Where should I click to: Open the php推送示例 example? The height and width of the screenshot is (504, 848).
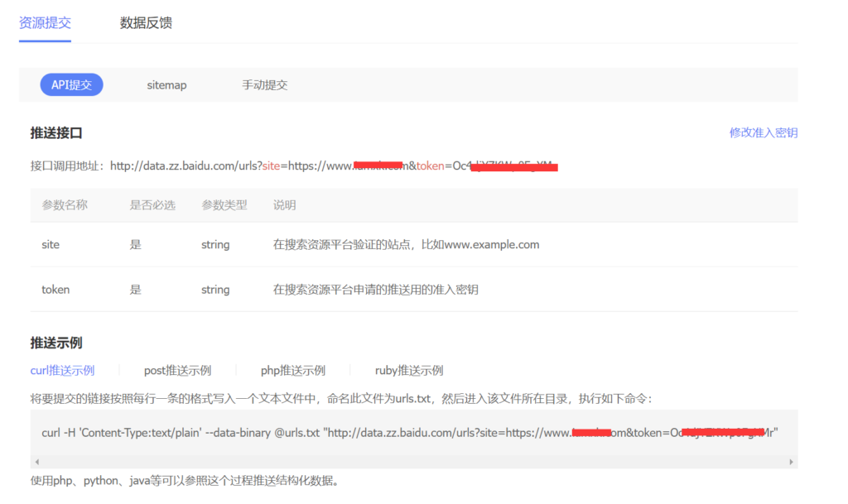click(292, 370)
